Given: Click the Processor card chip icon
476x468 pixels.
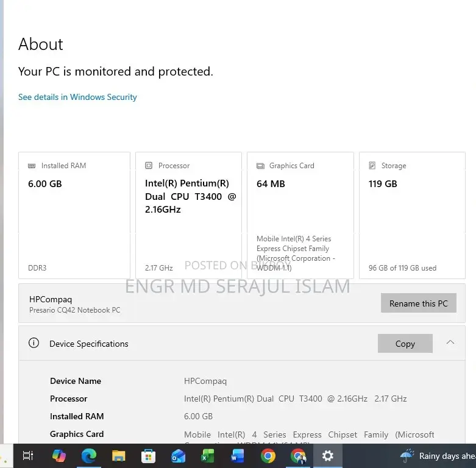Looking at the screenshot, I should pos(149,165).
